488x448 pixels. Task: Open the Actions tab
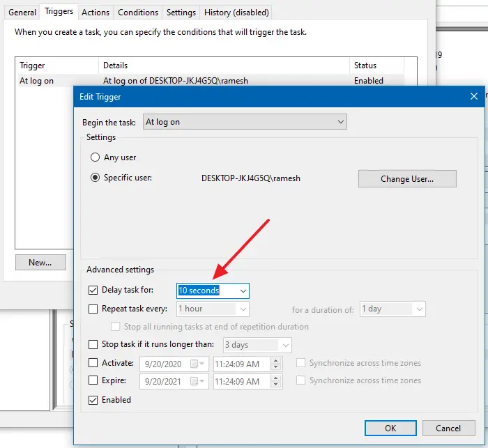(96, 13)
